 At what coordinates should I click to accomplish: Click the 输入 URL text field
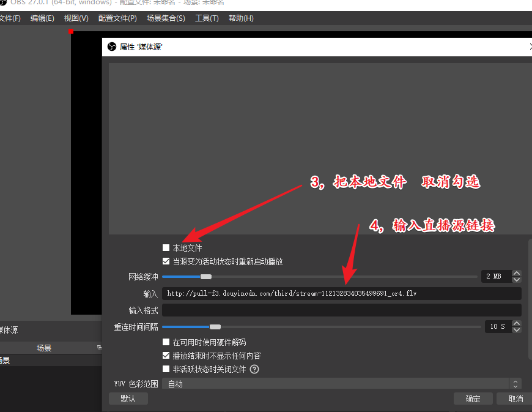341,294
